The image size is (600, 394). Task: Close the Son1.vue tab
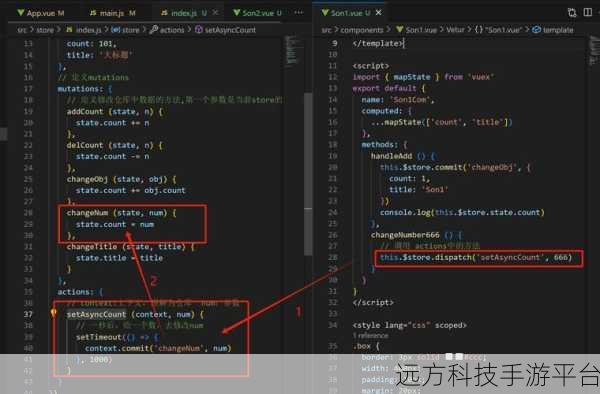click(378, 13)
